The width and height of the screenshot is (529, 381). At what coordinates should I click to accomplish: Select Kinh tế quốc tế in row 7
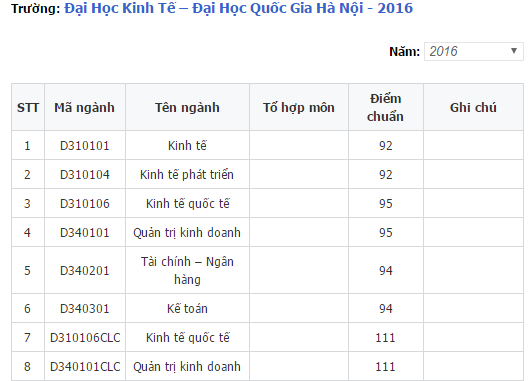[187, 337]
